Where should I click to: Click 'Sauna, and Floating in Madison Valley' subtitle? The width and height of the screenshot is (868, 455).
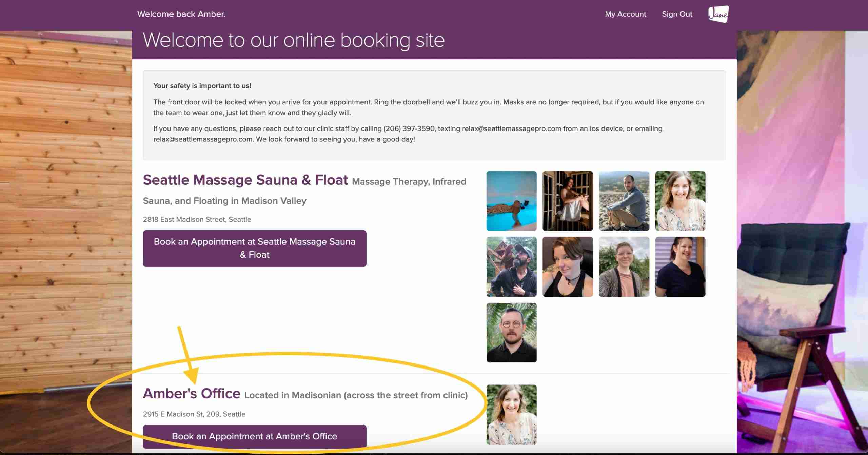click(x=224, y=201)
